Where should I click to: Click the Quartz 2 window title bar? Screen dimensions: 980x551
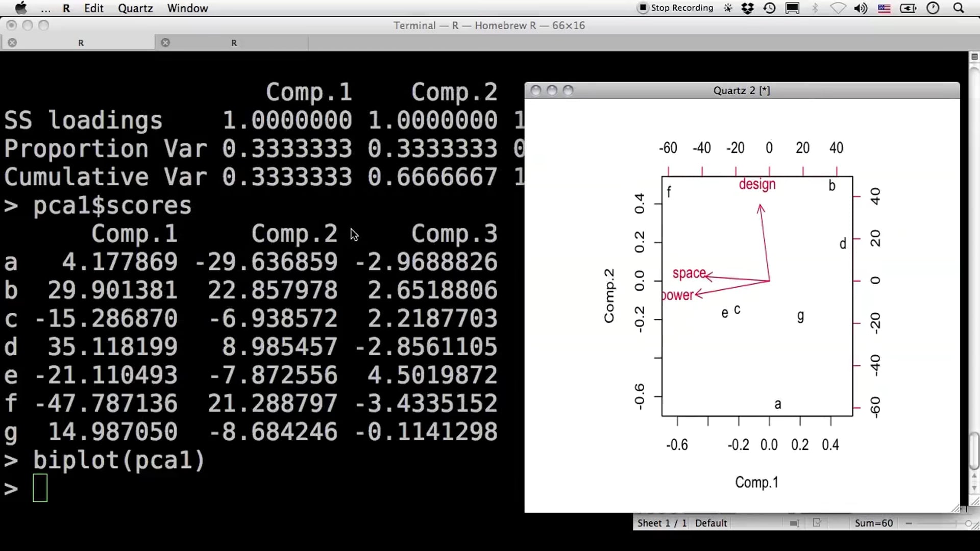click(741, 90)
